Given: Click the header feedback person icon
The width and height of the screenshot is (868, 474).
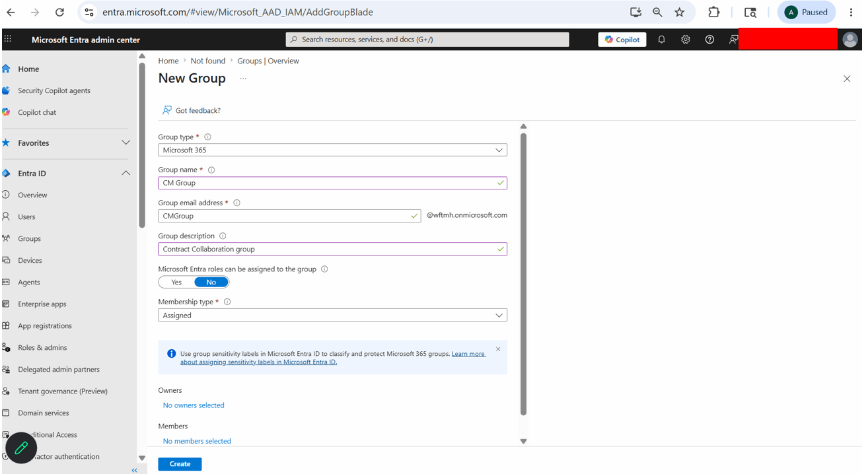Looking at the screenshot, I should [x=733, y=40].
